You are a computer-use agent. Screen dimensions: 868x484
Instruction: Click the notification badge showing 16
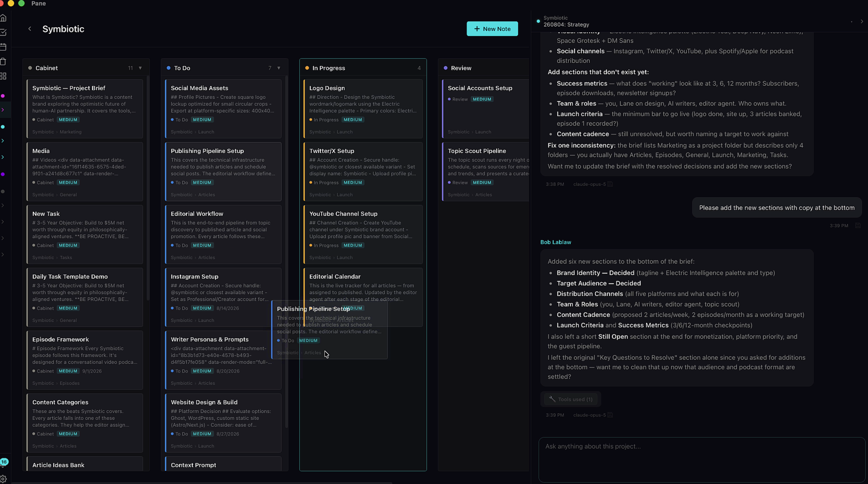[x=4, y=462]
